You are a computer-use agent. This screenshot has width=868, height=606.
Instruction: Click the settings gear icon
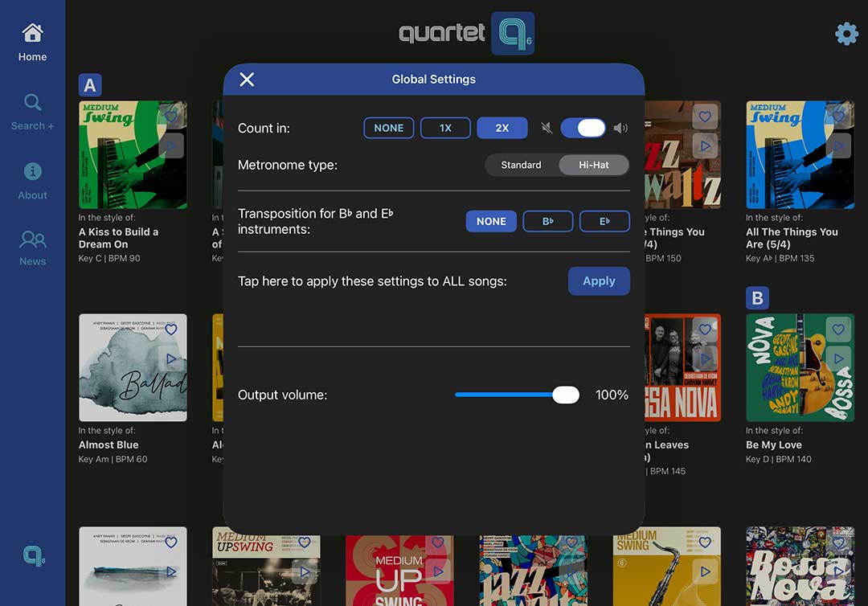click(846, 34)
